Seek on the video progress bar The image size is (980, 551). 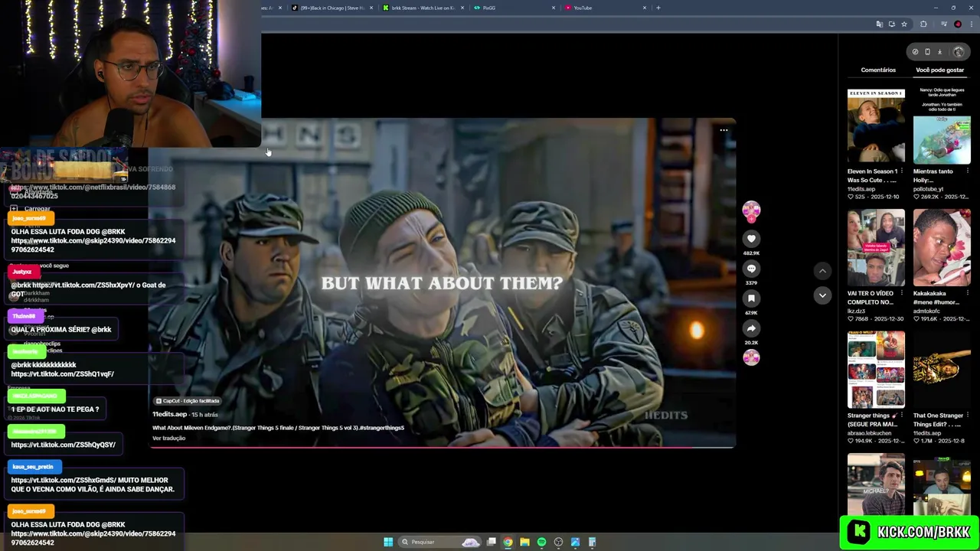442,447
